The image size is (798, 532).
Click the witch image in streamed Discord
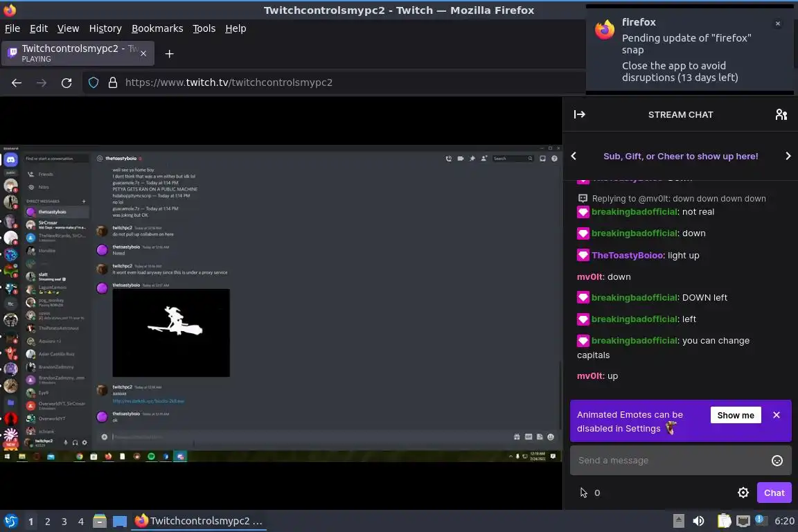pos(171,333)
